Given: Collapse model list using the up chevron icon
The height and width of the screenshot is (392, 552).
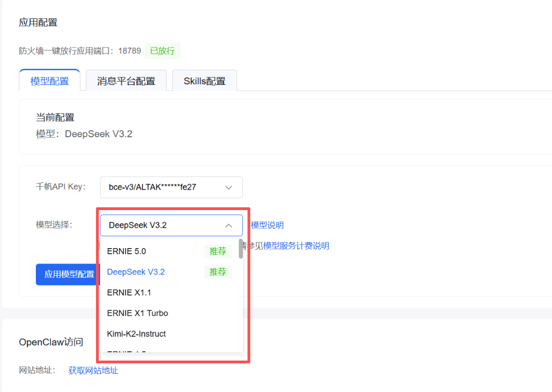Looking at the screenshot, I should tap(229, 225).
